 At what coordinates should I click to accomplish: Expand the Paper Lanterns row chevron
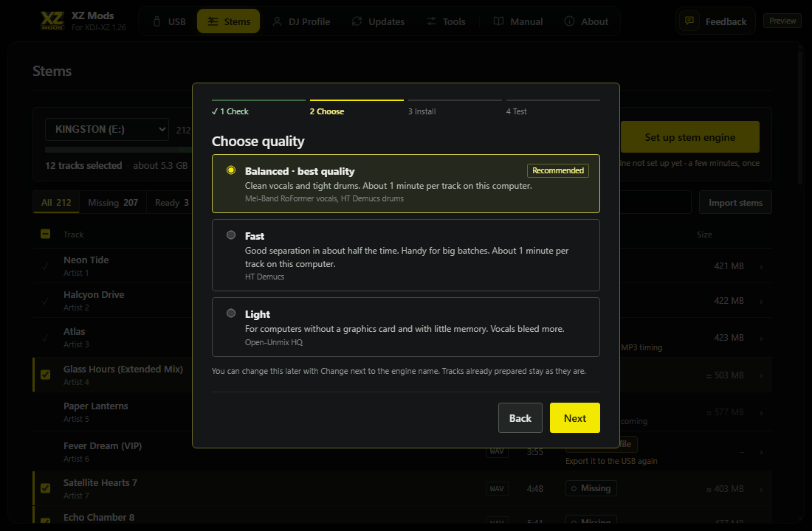click(761, 413)
